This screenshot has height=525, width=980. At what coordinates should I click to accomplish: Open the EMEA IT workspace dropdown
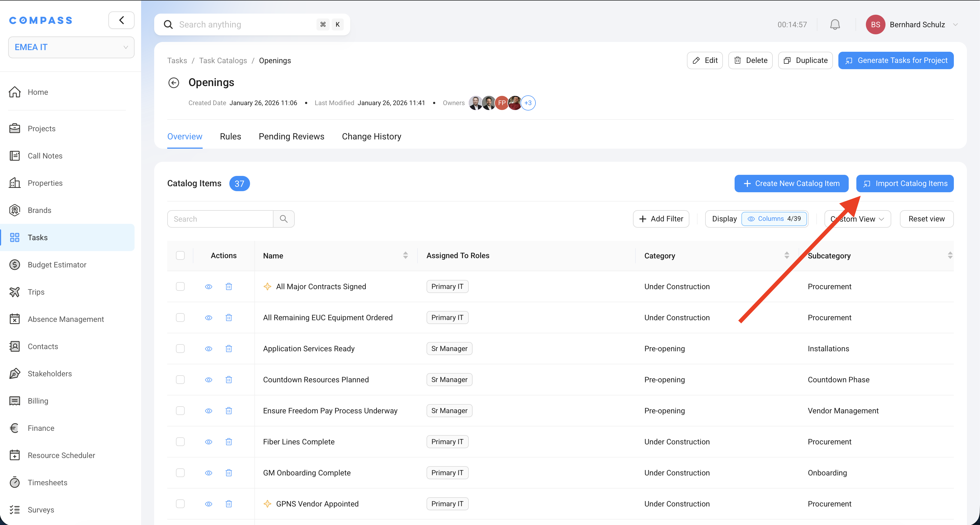(x=71, y=47)
